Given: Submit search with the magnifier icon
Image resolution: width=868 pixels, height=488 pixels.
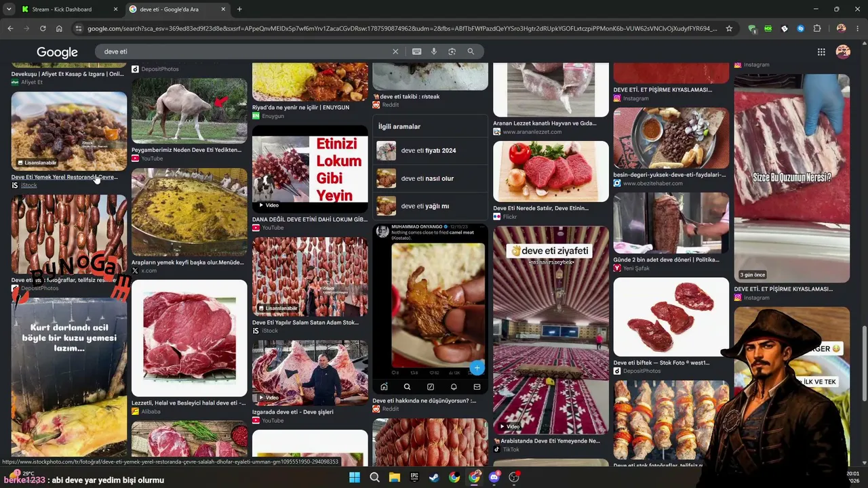Looking at the screenshot, I should click(471, 52).
